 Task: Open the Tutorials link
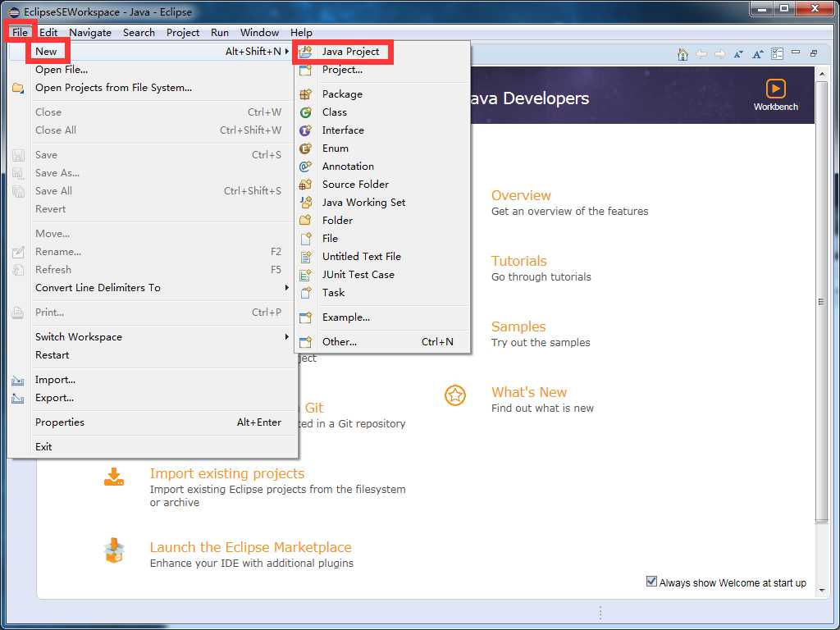click(x=518, y=261)
